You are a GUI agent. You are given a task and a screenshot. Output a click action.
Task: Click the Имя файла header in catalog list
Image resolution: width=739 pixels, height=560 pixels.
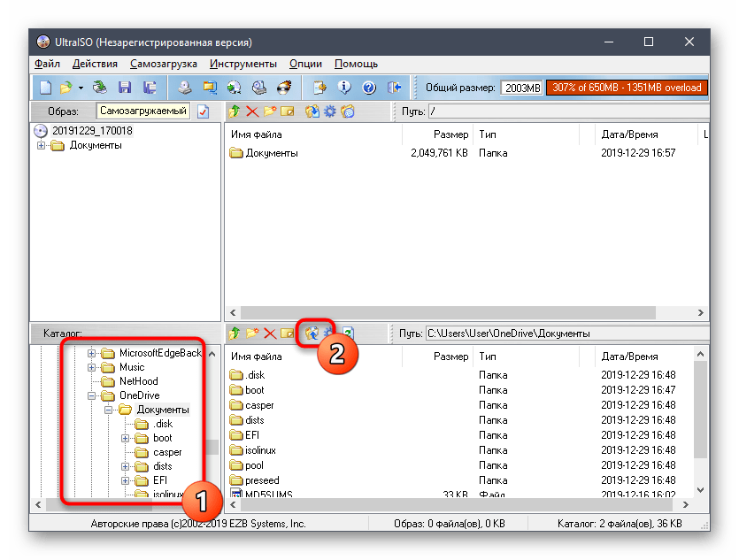tap(257, 357)
